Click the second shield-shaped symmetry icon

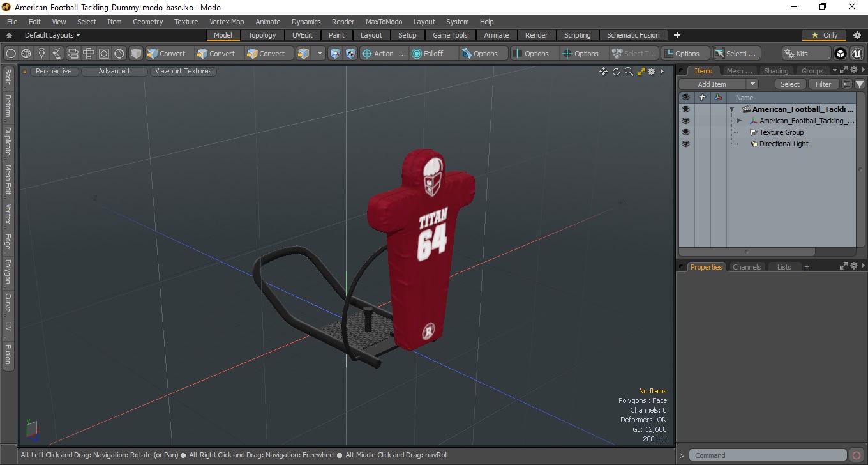pyautogui.click(x=350, y=54)
